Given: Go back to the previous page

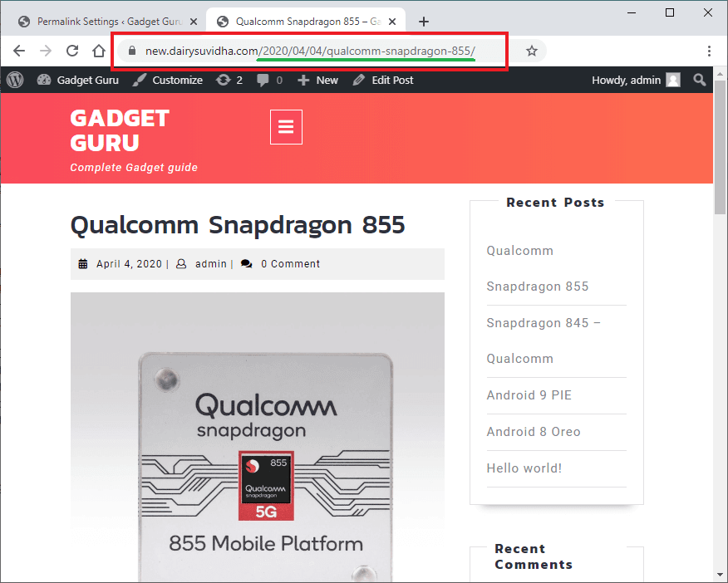Looking at the screenshot, I should tap(19, 51).
